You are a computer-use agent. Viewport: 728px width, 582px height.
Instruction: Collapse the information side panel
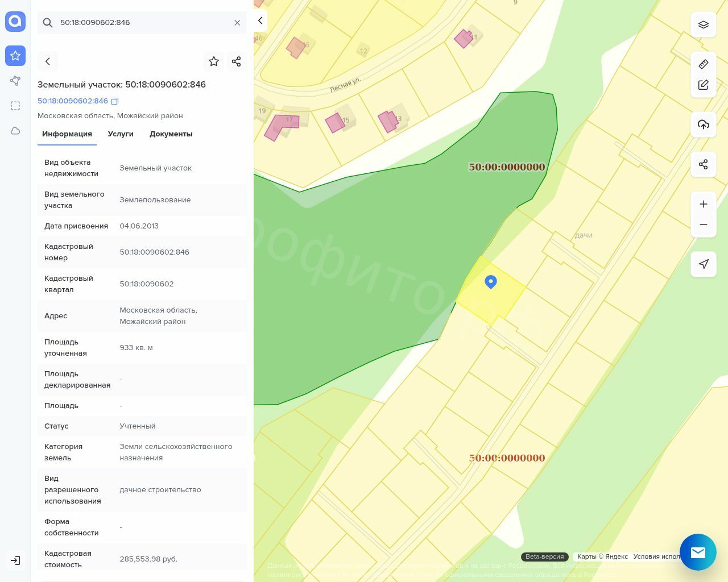[260, 20]
